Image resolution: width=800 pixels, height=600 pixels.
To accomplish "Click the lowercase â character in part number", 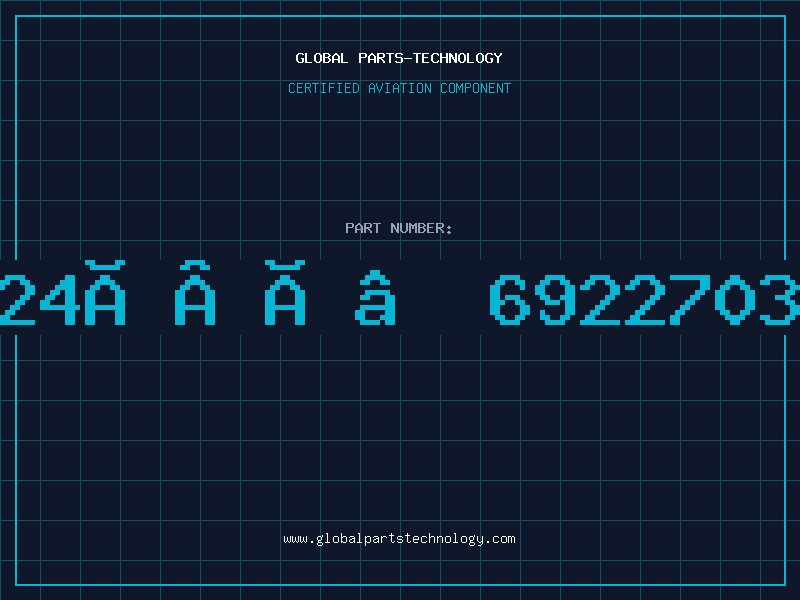I will pyautogui.click(x=375, y=297).
